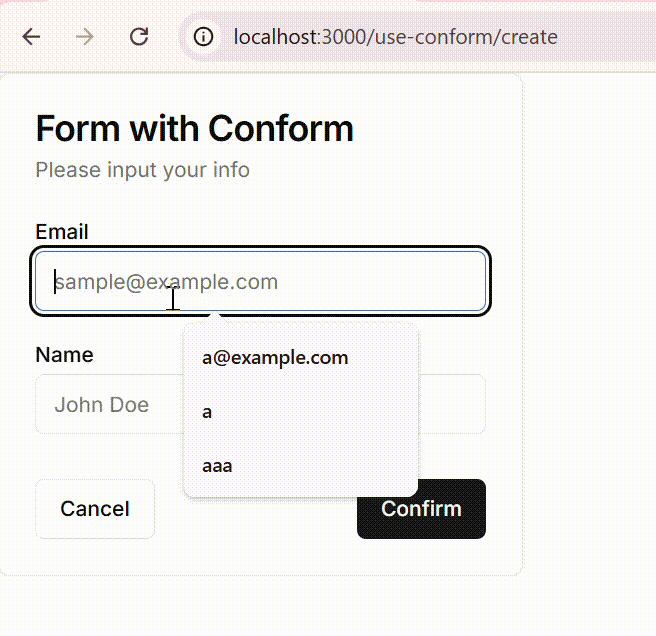Viewport: 656px width, 636px height.
Task: Open the site information icon
Action: [x=203, y=37]
